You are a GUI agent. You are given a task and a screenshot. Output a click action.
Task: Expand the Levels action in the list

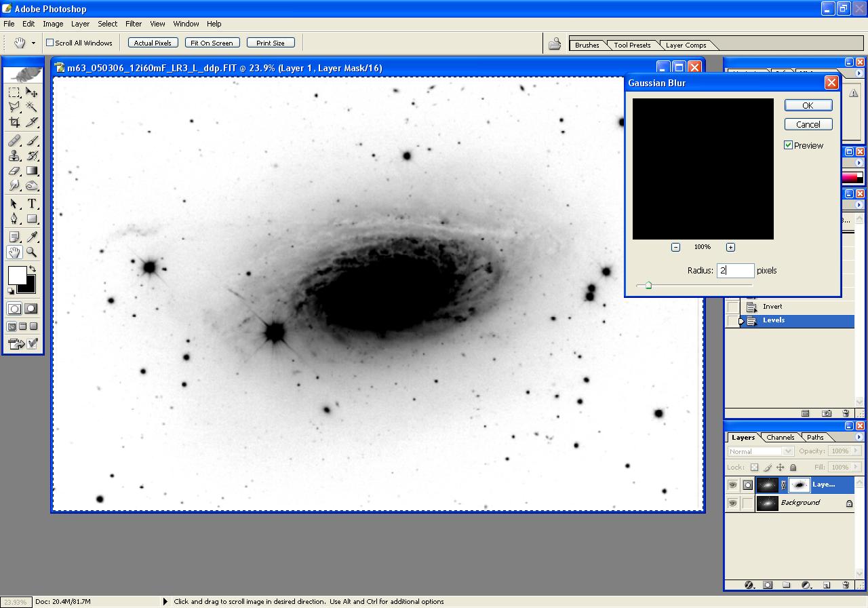point(741,321)
